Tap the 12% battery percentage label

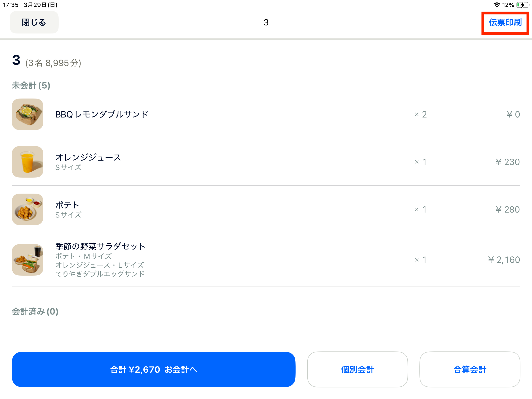click(x=507, y=4)
